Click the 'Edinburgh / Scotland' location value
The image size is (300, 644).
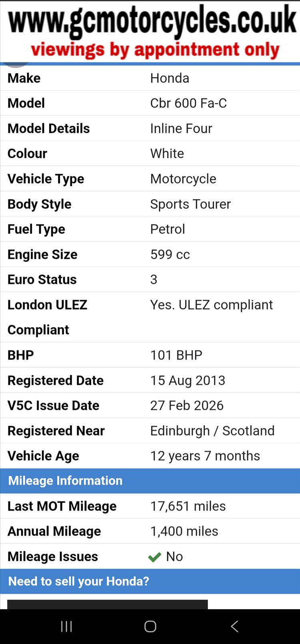(212, 431)
